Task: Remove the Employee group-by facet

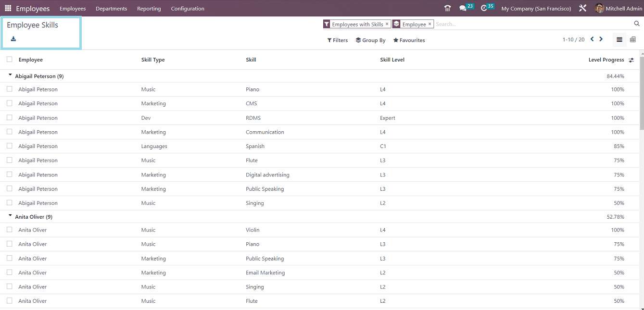Action: [429, 24]
